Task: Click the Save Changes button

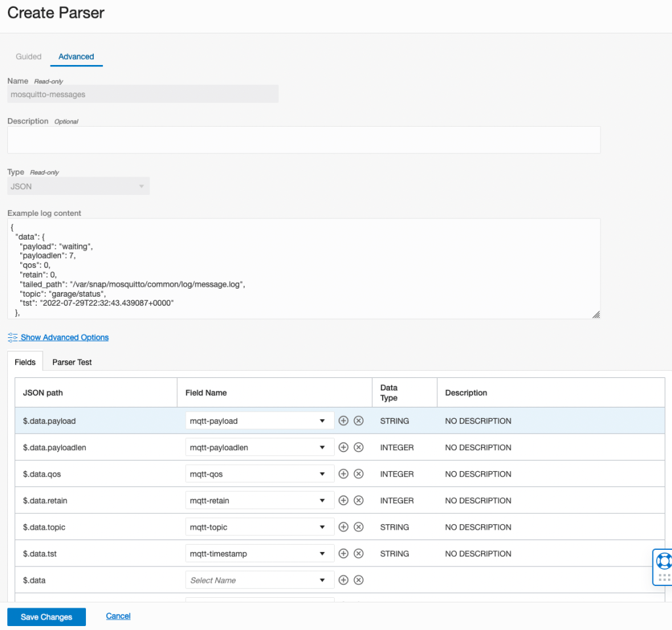Action: click(x=47, y=617)
